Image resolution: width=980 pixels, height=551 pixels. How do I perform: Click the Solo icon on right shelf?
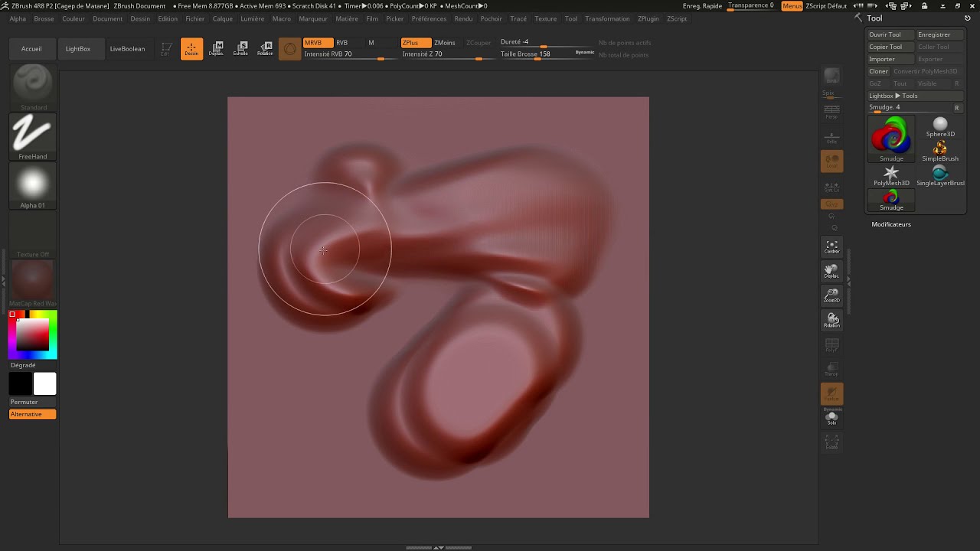[831, 418]
